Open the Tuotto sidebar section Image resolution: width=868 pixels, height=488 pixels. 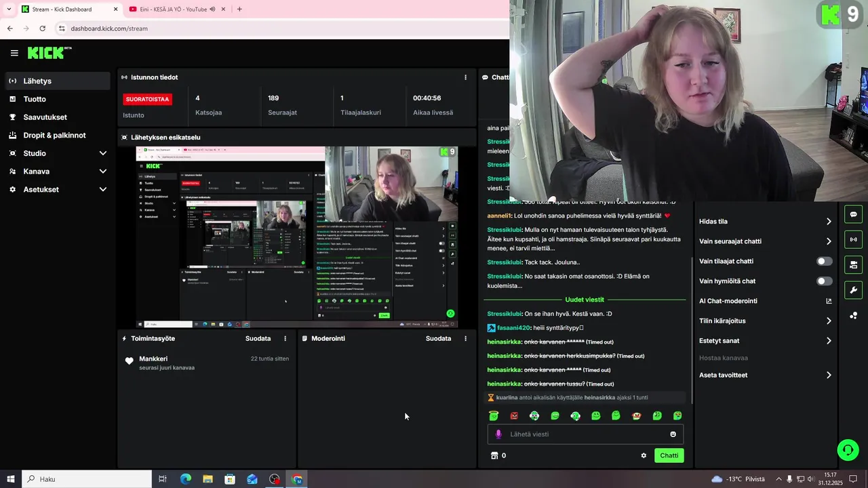[x=56, y=99]
